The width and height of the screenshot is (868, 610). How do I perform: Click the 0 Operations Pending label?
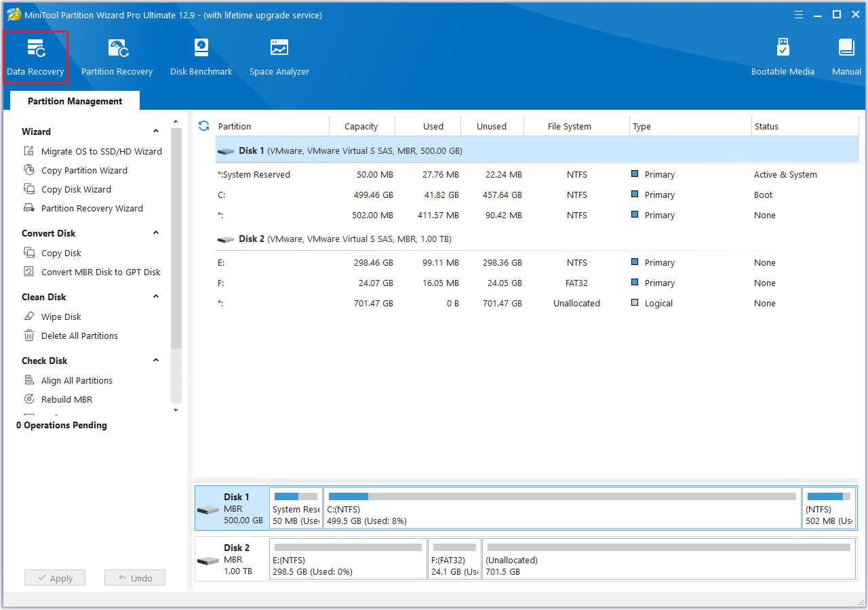coord(62,425)
